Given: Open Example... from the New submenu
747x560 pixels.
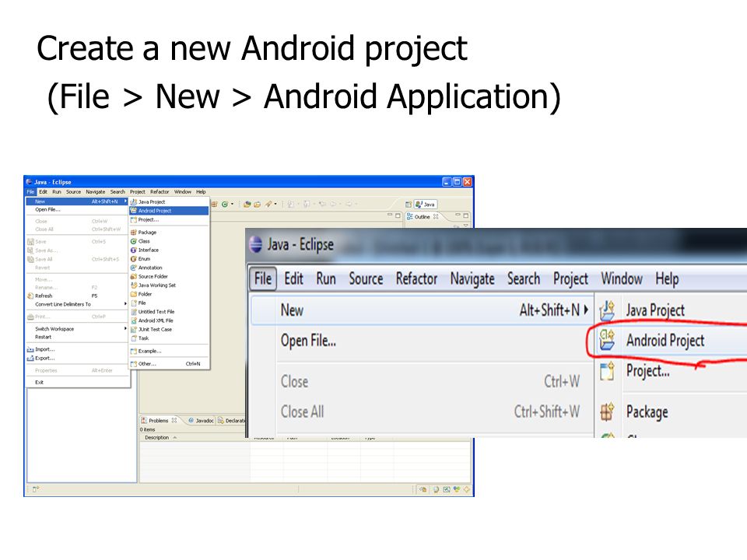Looking at the screenshot, I should pos(169,351).
